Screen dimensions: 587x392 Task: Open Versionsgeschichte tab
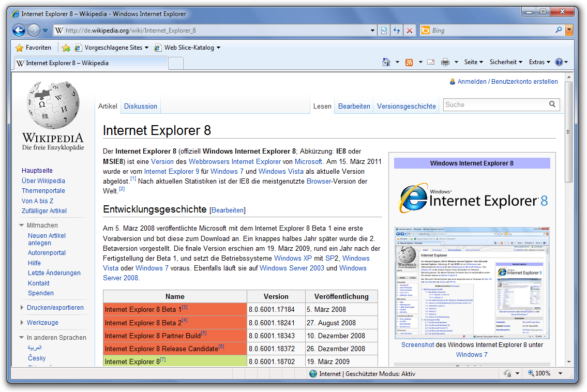406,107
